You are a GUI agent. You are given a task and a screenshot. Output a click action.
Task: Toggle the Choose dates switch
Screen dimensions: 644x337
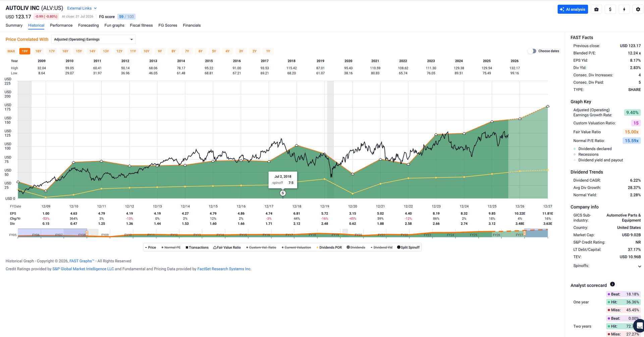[x=532, y=51]
